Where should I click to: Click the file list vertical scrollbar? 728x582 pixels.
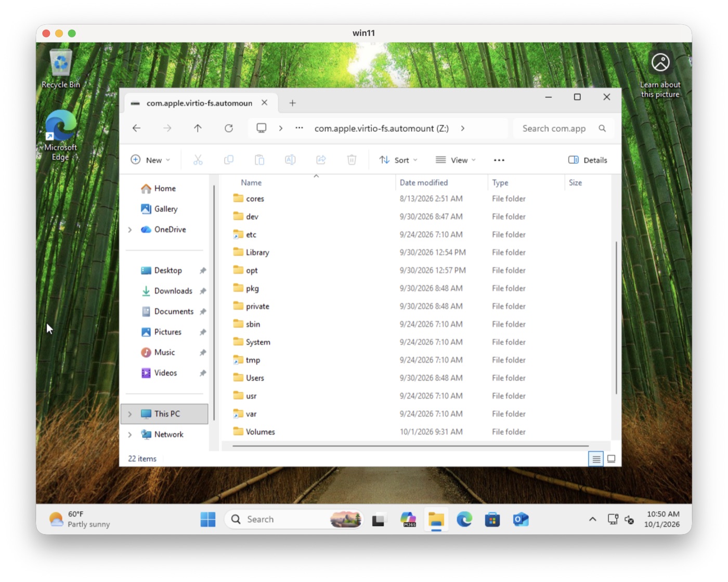[x=616, y=317]
